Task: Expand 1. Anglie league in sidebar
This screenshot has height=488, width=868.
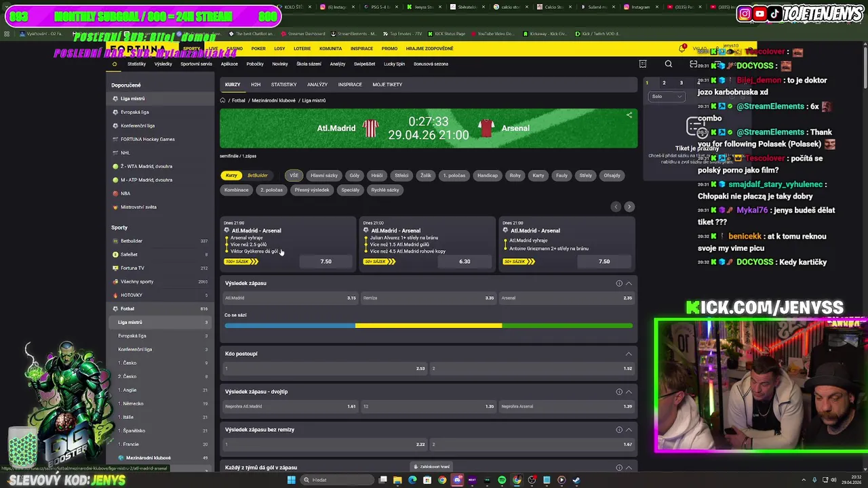Action: click(161, 390)
